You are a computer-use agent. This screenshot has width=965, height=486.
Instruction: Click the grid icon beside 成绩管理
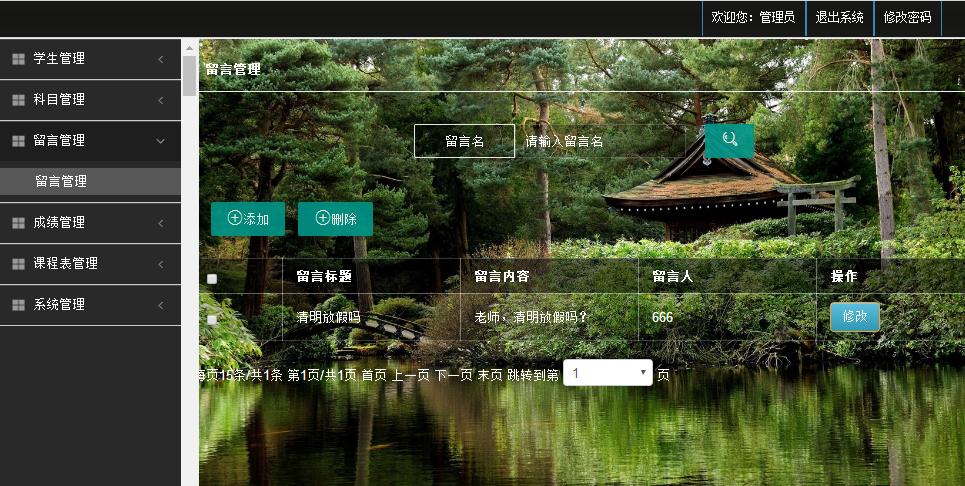point(18,223)
